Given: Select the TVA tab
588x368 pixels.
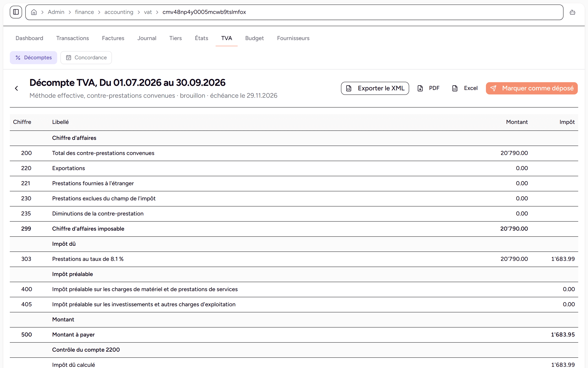Looking at the screenshot, I should coord(226,38).
